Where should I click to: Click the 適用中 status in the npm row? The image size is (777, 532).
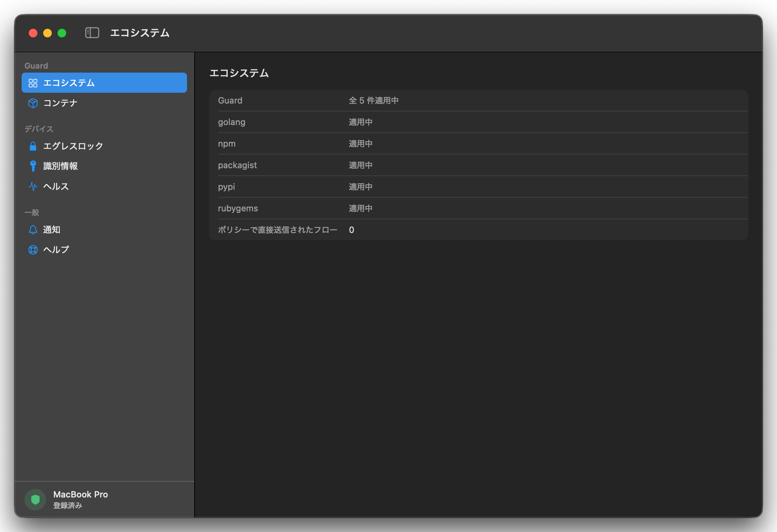360,144
